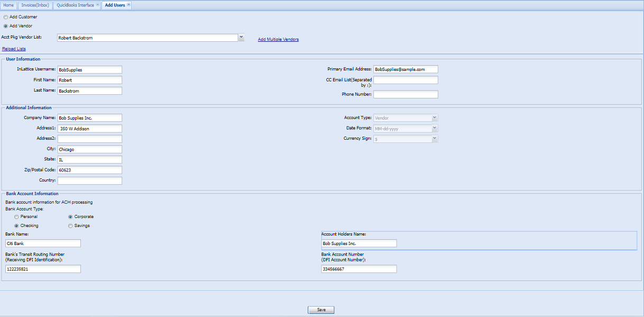Open the Date Format dropdown

[435, 129]
